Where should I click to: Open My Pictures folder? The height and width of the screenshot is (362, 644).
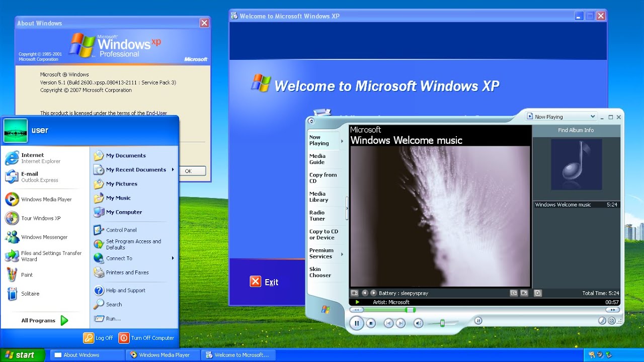pyautogui.click(x=134, y=184)
